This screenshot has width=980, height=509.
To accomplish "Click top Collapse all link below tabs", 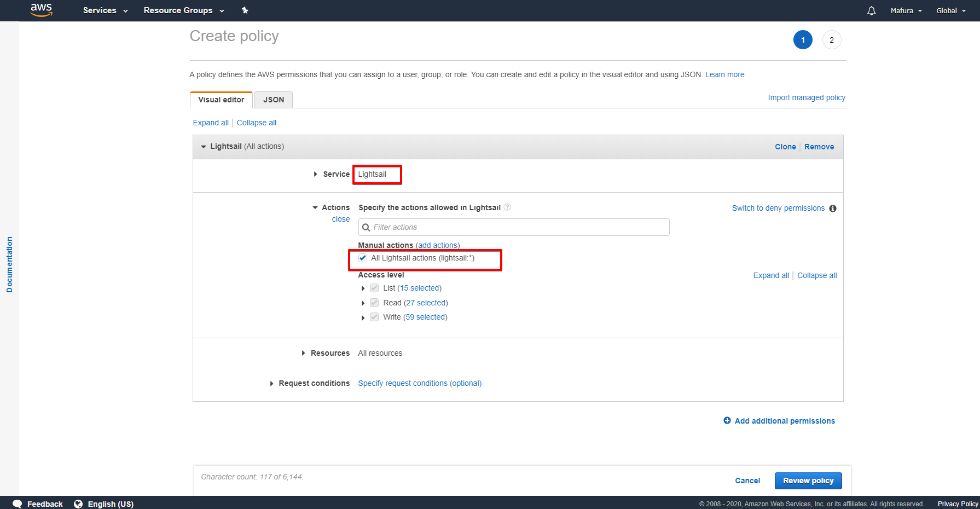I will click(x=257, y=123).
